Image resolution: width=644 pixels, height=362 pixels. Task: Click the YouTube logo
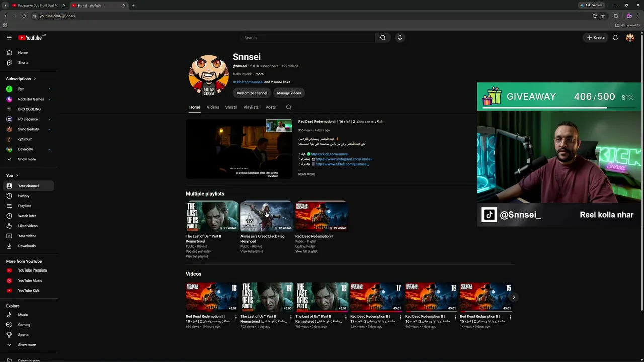point(30,38)
